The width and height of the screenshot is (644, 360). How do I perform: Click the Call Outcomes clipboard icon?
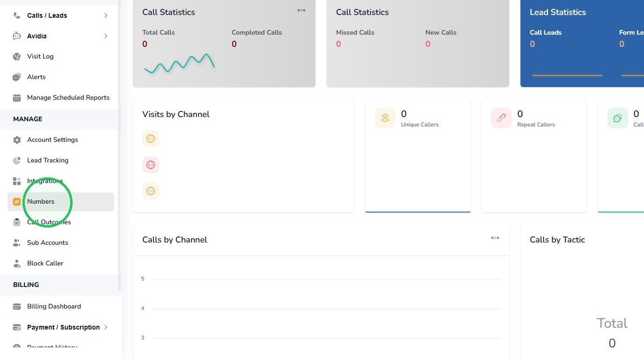(x=17, y=222)
